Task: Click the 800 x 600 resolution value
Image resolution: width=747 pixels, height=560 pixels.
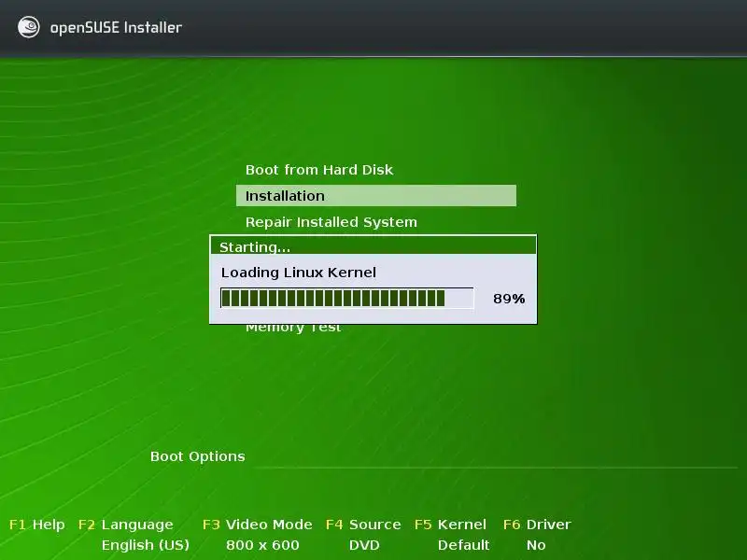Action: (262, 545)
